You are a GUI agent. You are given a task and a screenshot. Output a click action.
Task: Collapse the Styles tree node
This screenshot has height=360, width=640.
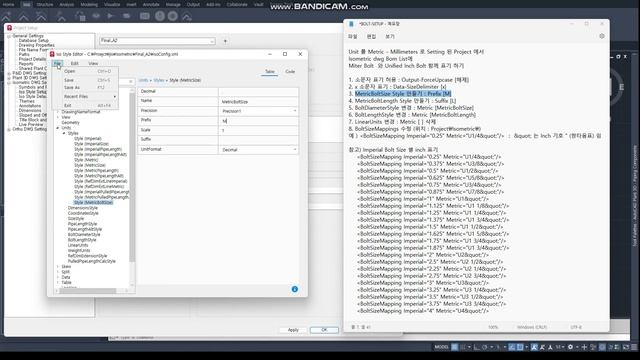[64, 133]
